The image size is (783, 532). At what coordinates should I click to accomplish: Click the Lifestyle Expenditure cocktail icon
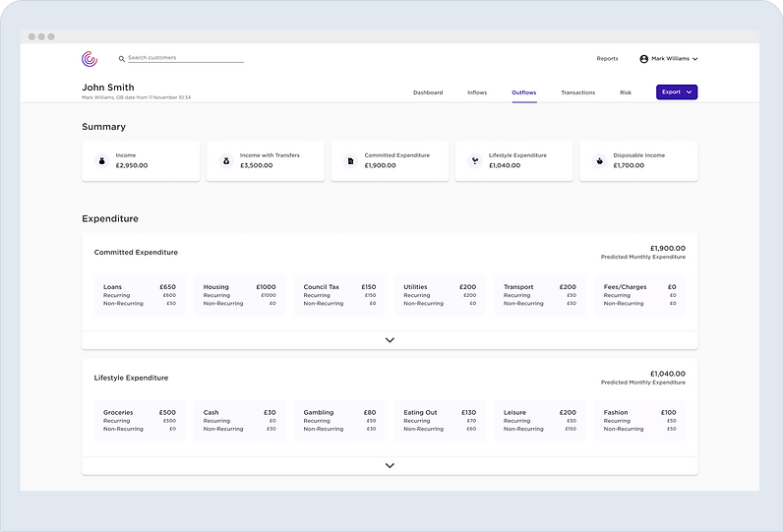475,160
